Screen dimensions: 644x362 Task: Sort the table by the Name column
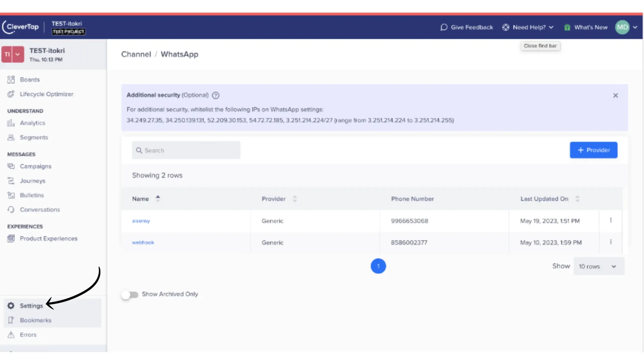point(158,199)
